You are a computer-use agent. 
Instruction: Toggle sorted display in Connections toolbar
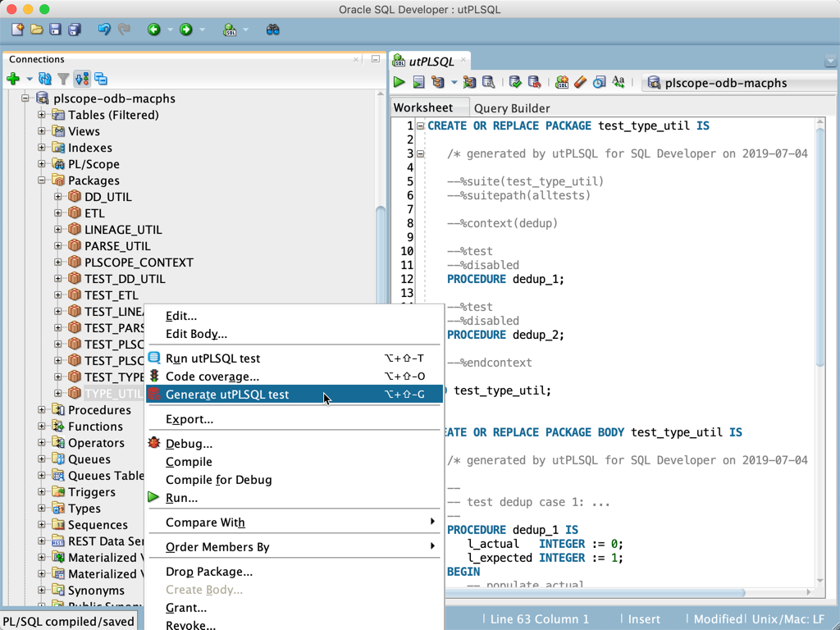coord(80,79)
